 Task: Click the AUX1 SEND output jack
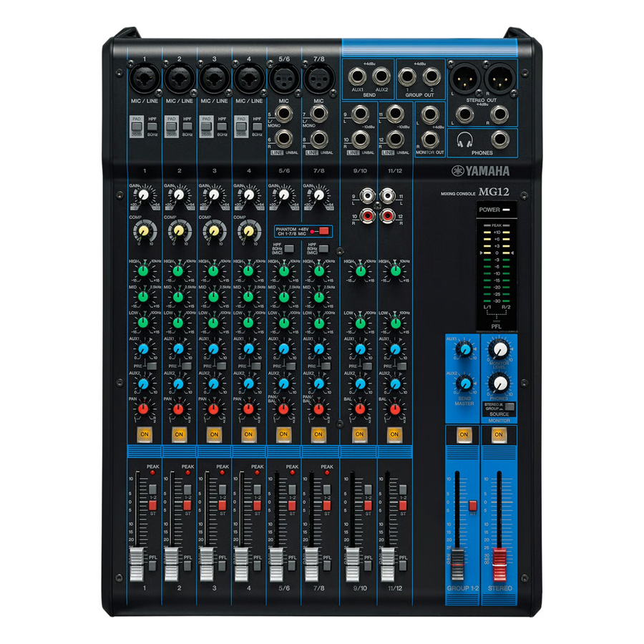pos(357,76)
